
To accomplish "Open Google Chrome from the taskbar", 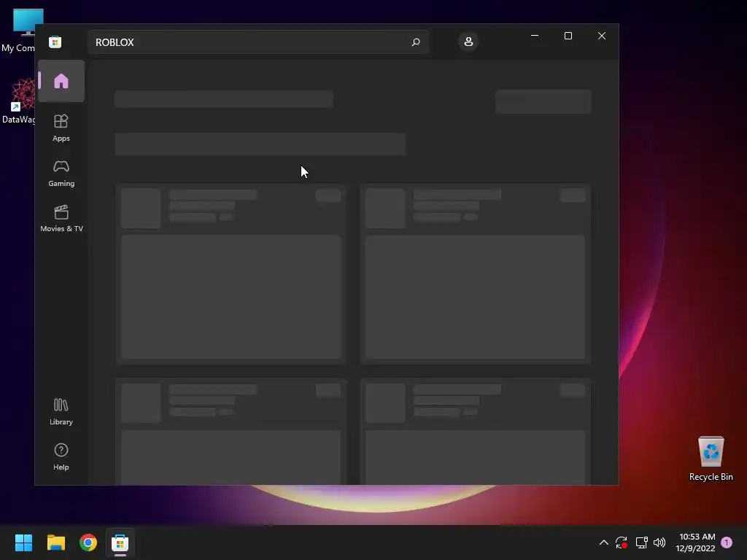I will click(88, 542).
